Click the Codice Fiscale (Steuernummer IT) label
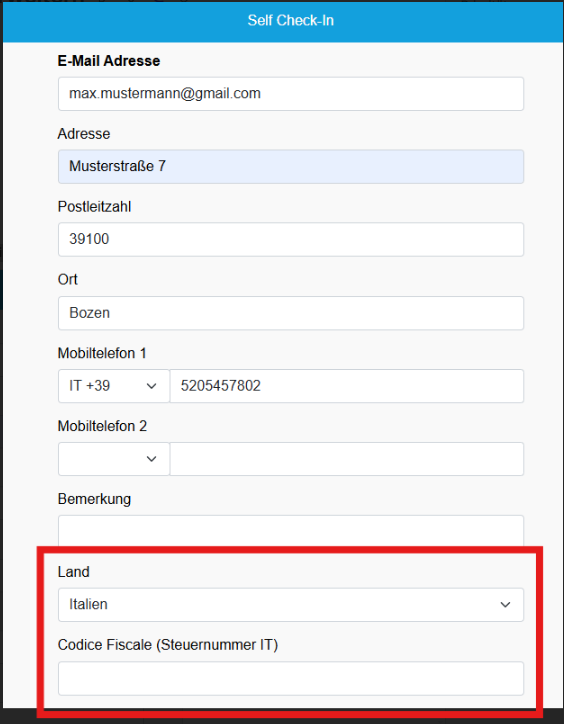Image resolution: width=564 pixels, height=724 pixels. tap(168, 645)
